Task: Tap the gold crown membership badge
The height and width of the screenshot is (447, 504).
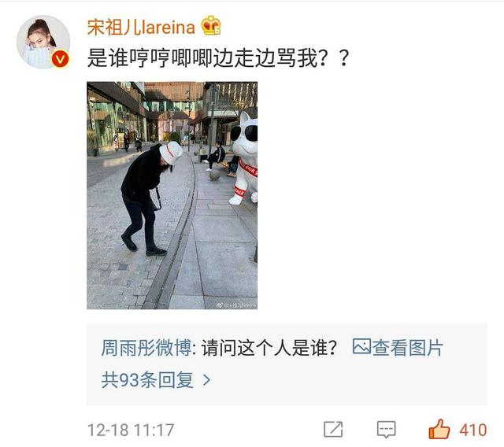Action: tap(211, 25)
